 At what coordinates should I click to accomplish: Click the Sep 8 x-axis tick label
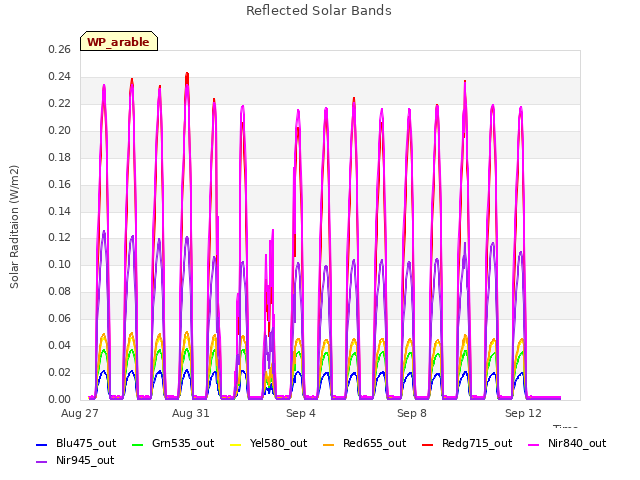[x=412, y=413]
